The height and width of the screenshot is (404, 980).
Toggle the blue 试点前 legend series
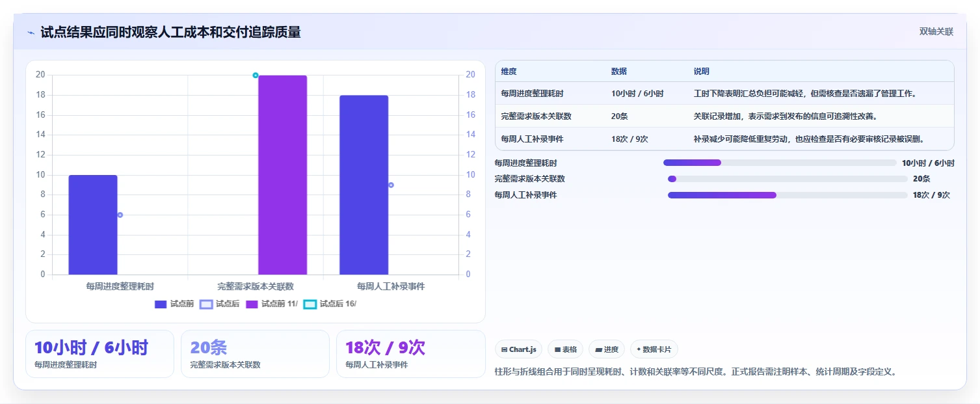(x=174, y=304)
